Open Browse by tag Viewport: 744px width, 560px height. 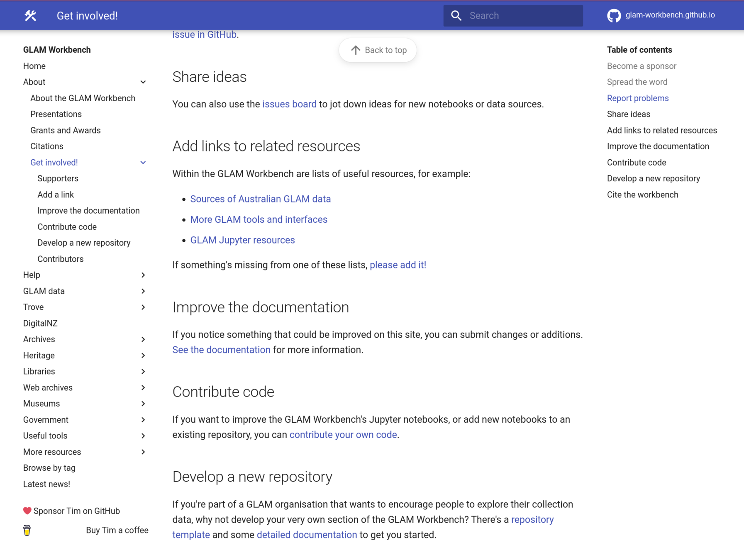coord(49,468)
